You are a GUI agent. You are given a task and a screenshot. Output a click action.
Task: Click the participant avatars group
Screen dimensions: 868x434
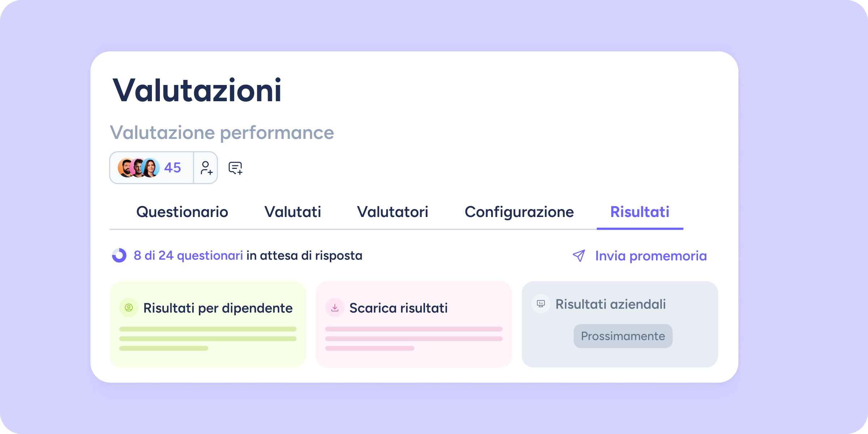139,168
